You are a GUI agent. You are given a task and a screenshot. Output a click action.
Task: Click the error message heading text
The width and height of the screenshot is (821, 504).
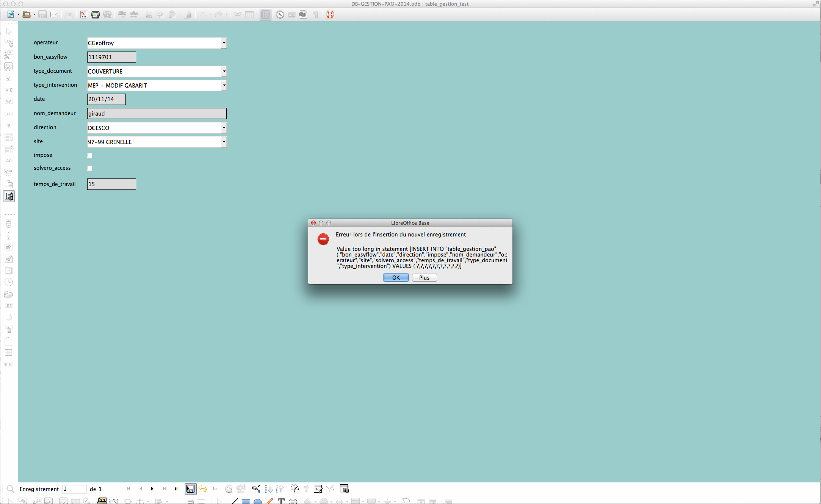click(401, 235)
